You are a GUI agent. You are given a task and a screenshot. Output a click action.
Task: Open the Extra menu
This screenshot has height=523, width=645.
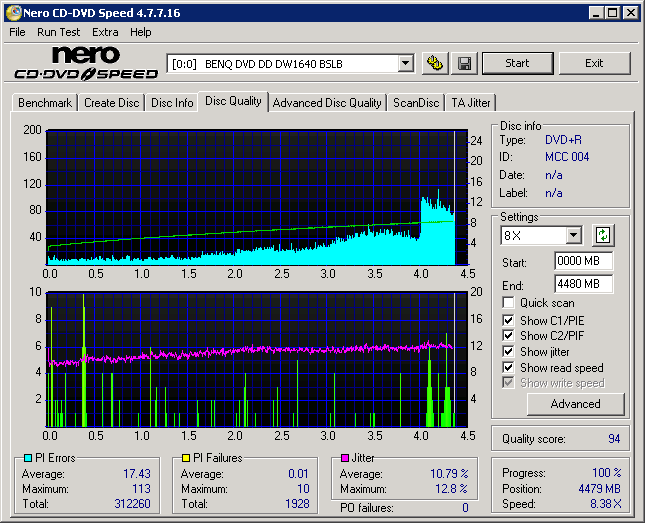pyautogui.click(x=105, y=32)
